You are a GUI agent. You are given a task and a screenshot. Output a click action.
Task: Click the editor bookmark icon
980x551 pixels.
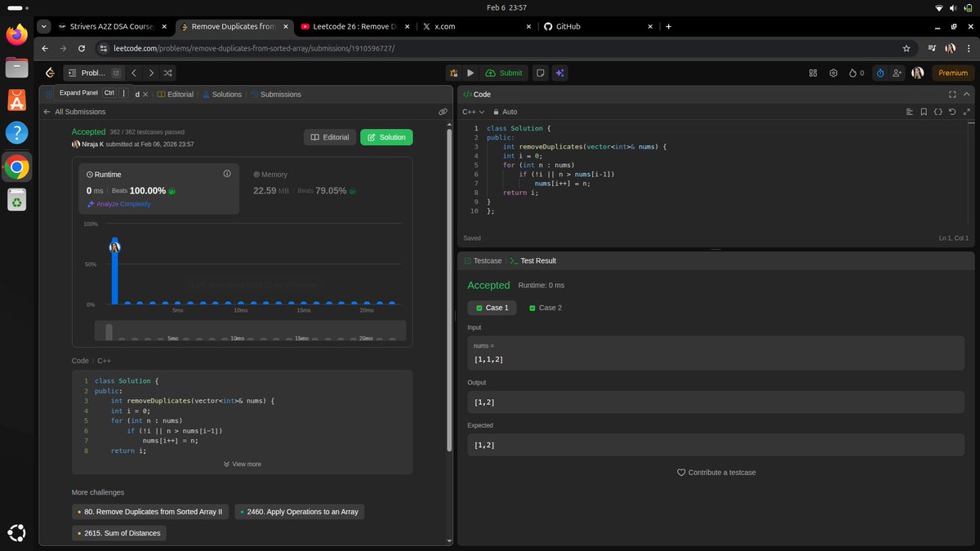pyautogui.click(x=924, y=112)
